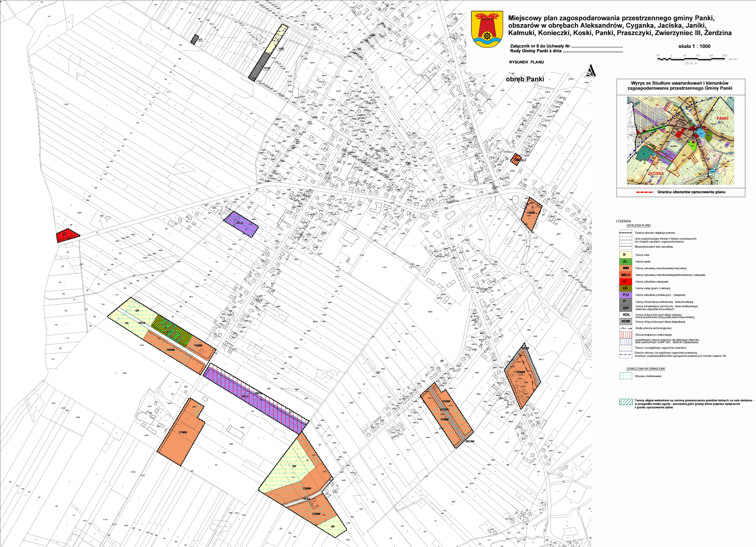Click the 'obręb Panki' label
The height and width of the screenshot is (547, 756).
click(x=525, y=79)
